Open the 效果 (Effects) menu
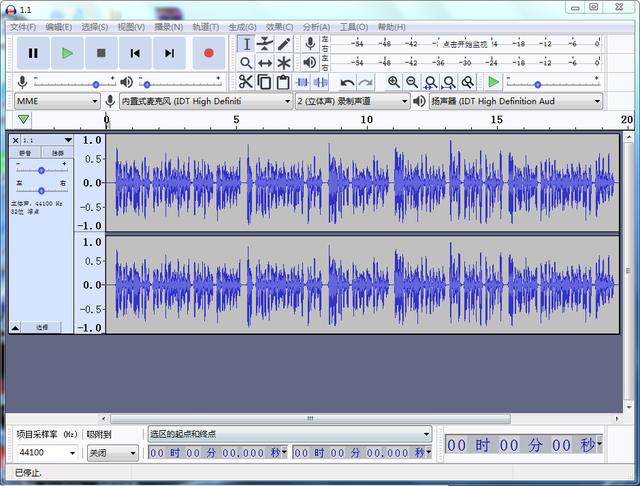This screenshot has height=486, width=640. pos(280,27)
